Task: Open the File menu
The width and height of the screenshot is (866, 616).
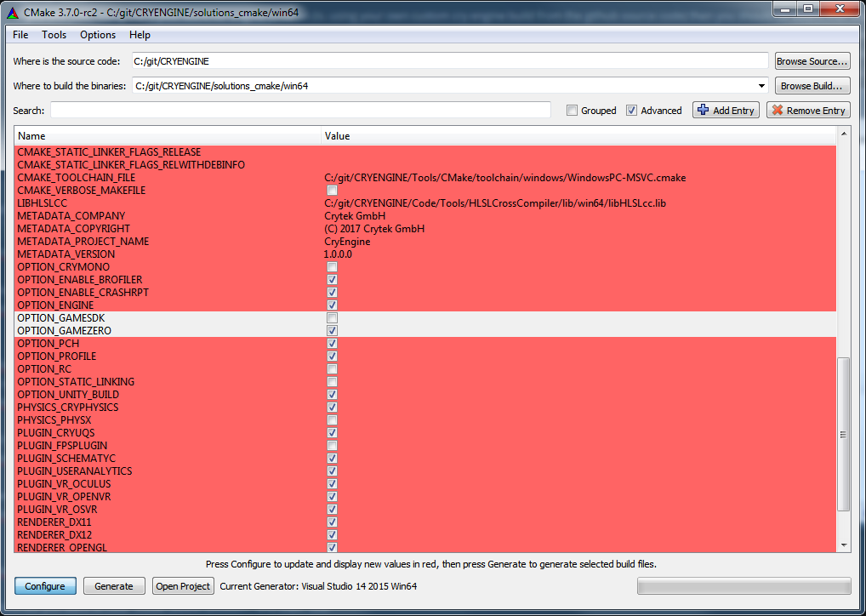Action: (x=20, y=35)
